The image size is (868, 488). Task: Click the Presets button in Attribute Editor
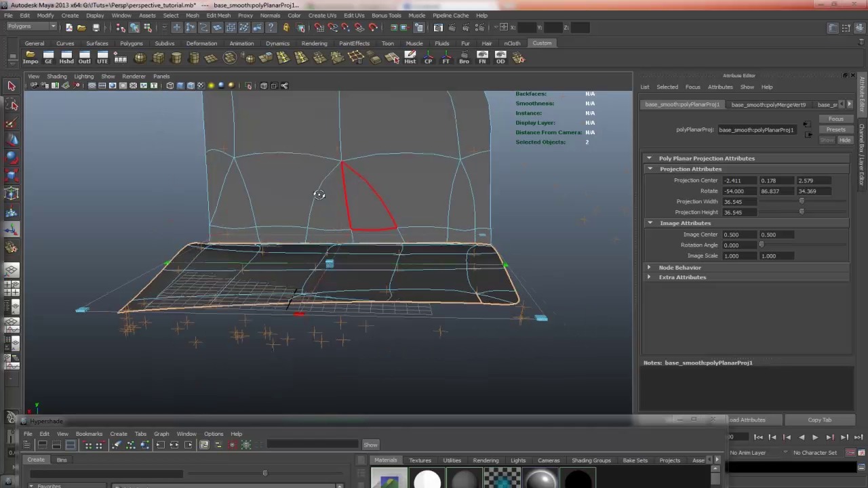(835, 129)
